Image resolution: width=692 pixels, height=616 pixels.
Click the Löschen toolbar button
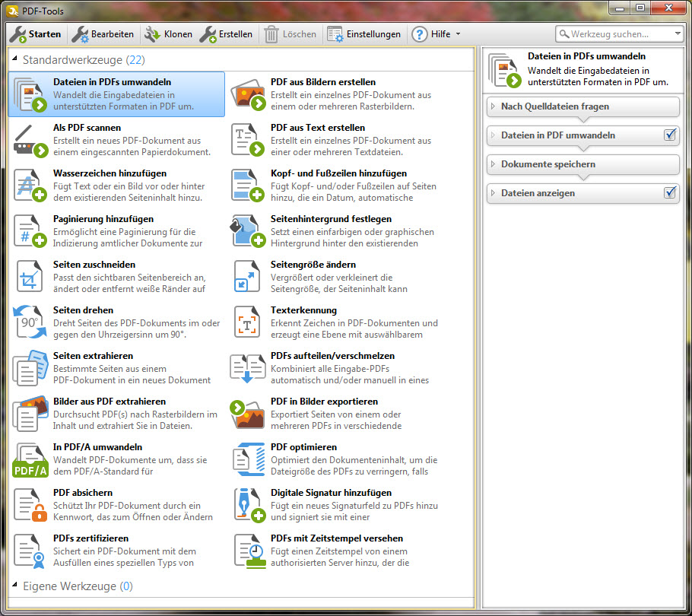(x=290, y=34)
